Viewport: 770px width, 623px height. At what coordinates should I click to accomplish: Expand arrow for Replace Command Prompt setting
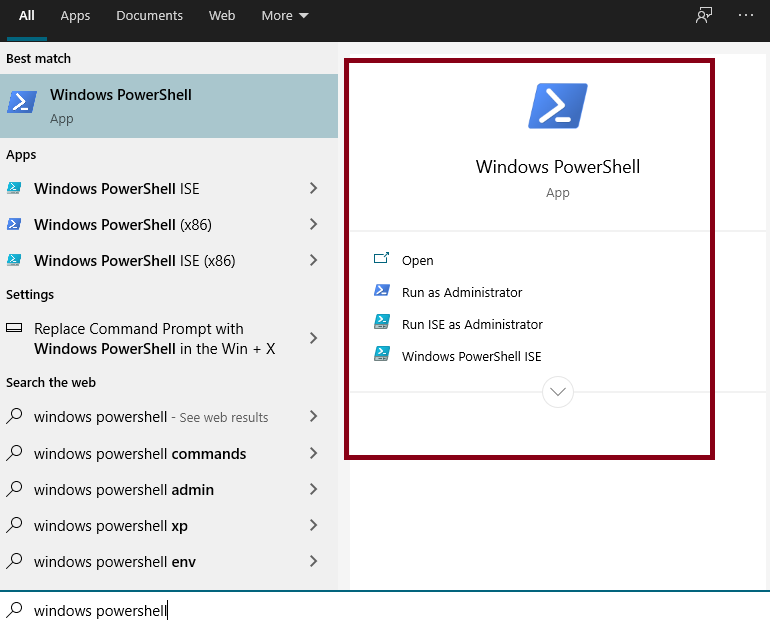pyautogui.click(x=313, y=338)
